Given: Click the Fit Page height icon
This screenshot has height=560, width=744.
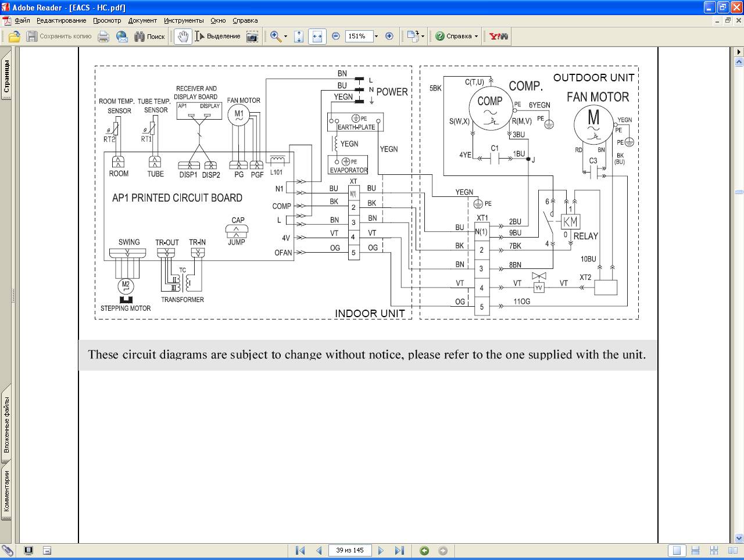Looking at the screenshot, I should tap(299, 37).
